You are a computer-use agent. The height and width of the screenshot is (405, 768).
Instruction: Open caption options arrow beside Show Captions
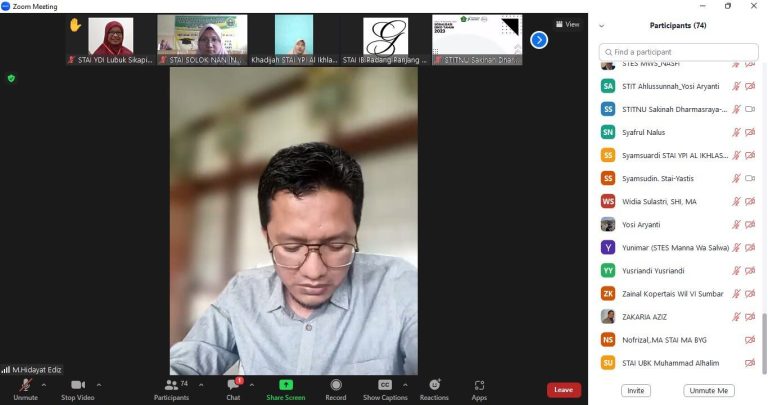[x=405, y=385]
